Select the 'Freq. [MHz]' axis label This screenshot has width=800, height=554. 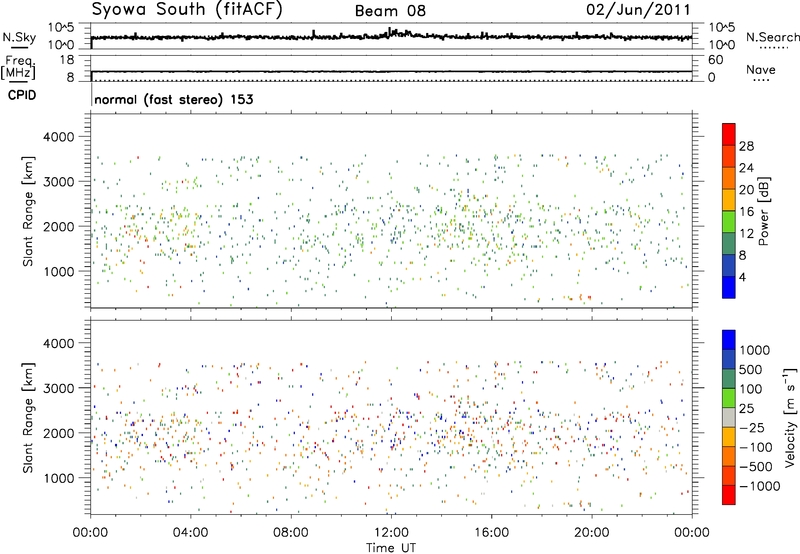tap(18, 68)
